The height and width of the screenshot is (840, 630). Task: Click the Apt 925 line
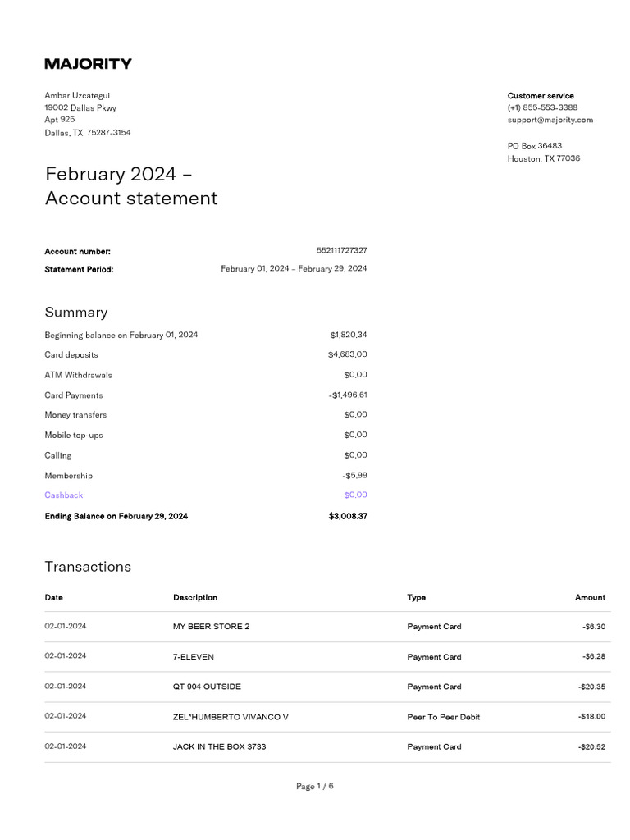[59, 120]
